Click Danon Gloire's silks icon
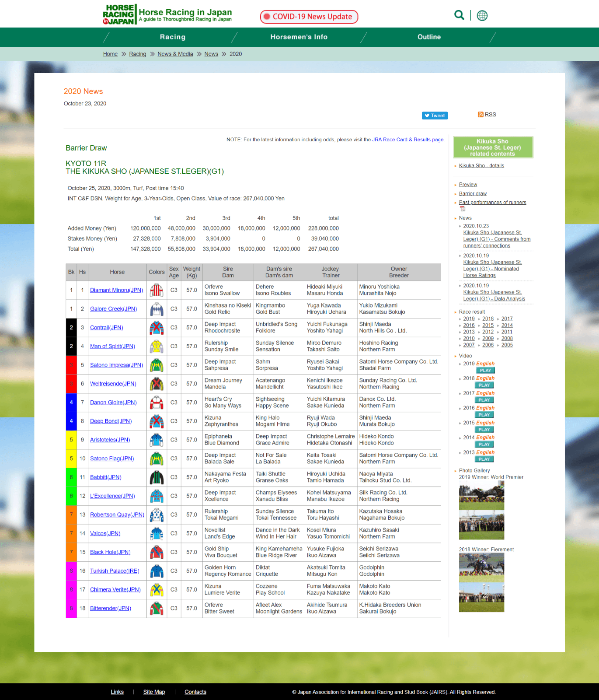599x700 pixels. 157,402
